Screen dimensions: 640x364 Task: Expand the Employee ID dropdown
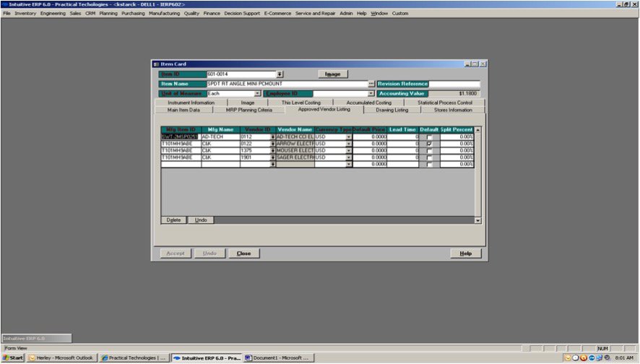point(371,93)
